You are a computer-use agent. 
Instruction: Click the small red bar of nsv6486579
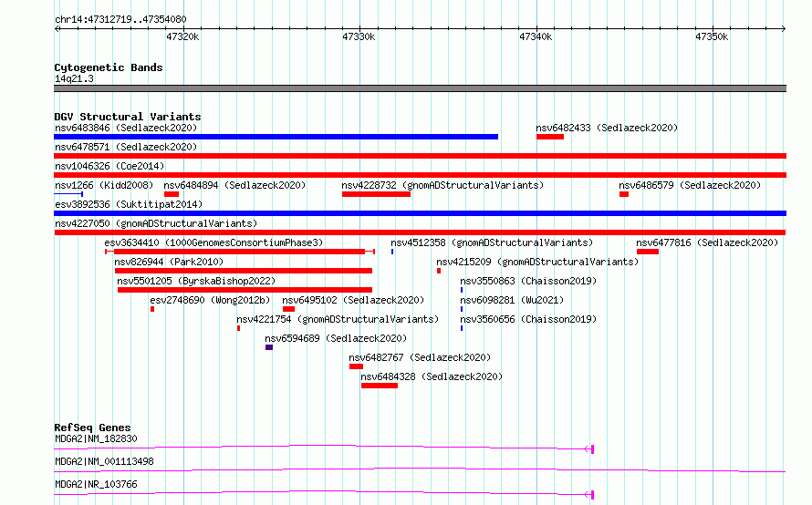624,194
